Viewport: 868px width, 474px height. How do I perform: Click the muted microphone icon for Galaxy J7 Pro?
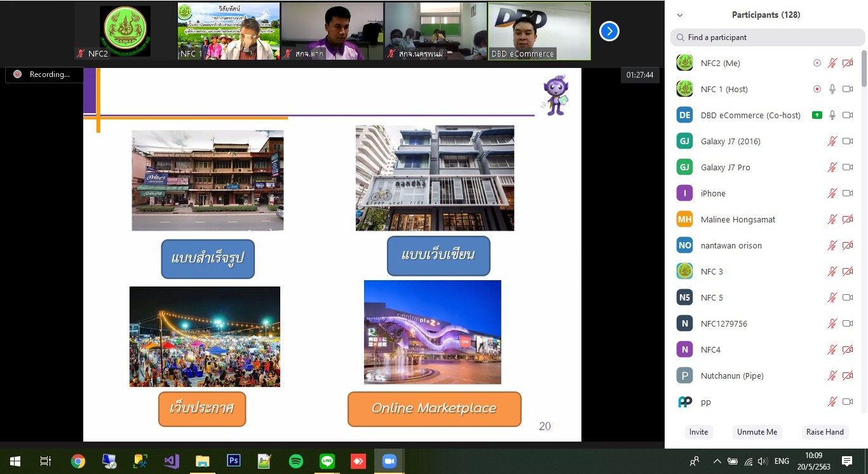pos(832,167)
